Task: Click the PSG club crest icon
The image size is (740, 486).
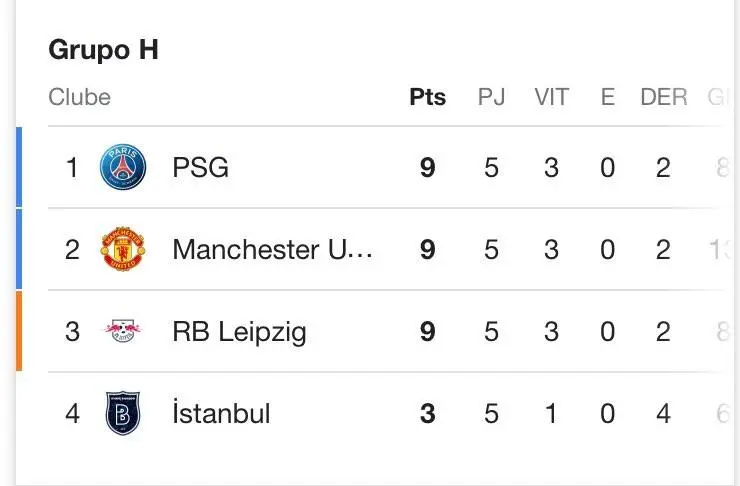Action: click(123, 167)
